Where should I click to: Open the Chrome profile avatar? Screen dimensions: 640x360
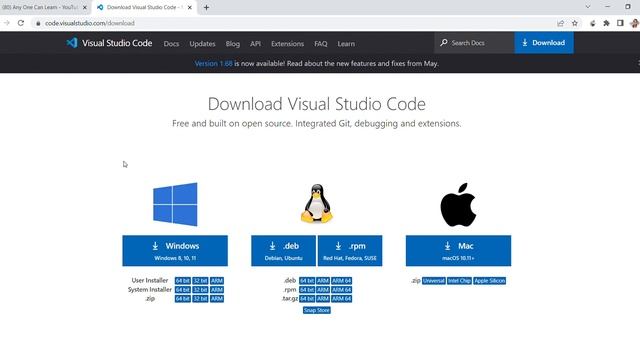point(634,23)
